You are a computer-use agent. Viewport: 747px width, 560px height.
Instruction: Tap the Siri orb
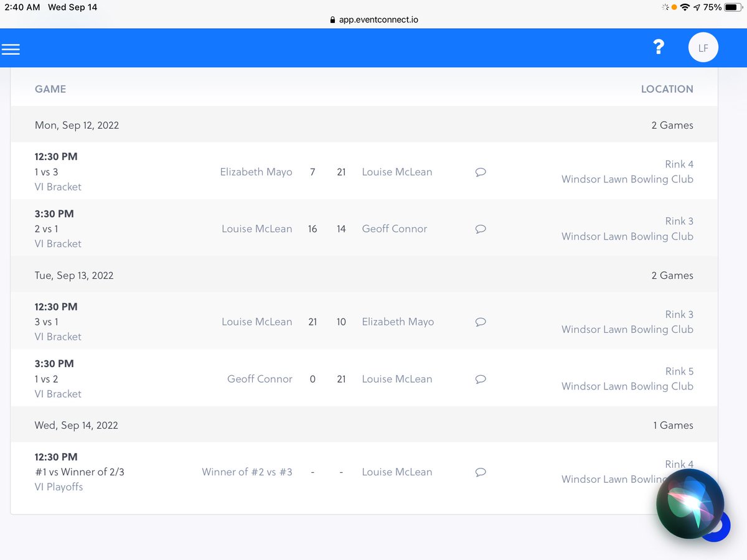[690, 504]
